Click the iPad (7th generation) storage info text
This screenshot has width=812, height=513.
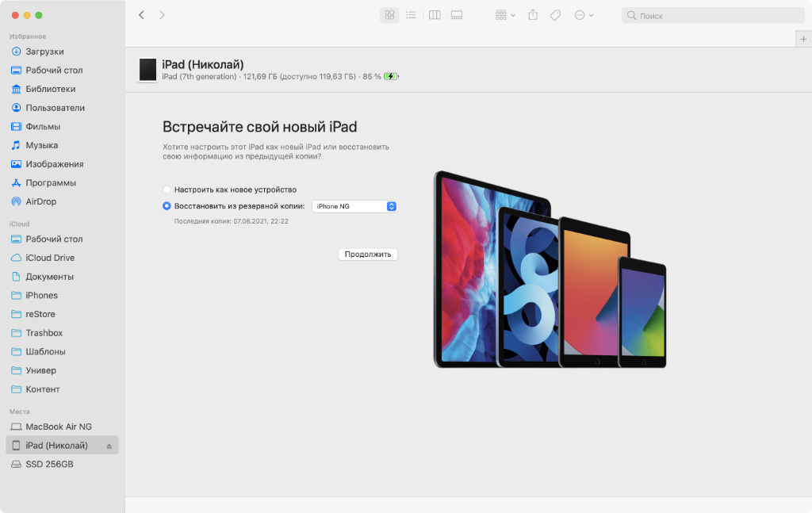271,77
